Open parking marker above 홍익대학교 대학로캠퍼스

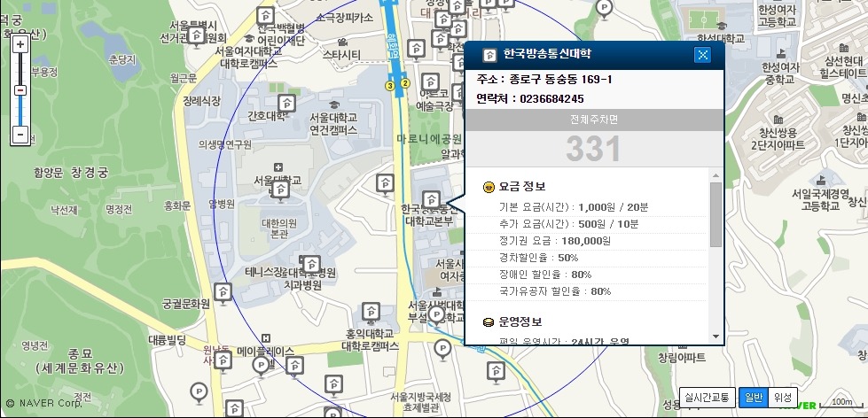point(371,312)
